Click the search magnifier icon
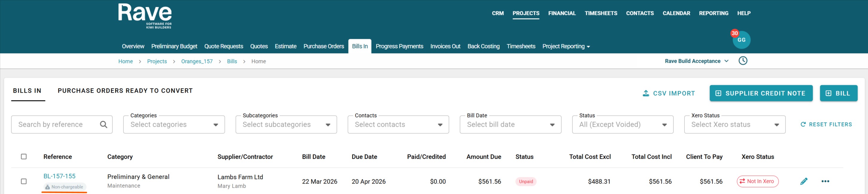Image resolution: width=868 pixels, height=194 pixels. click(x=103, y=125)
